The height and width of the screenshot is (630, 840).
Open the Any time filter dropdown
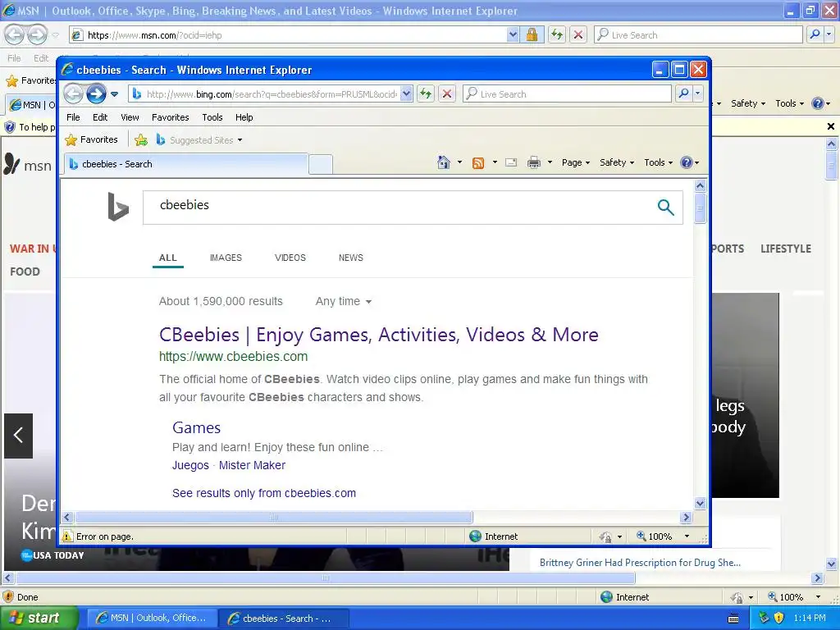coord(344,302)
